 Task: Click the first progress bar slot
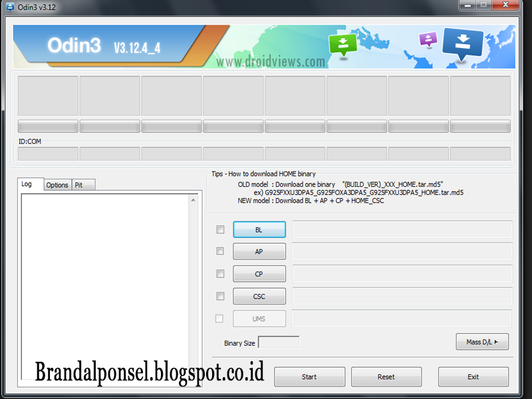coord(48,126)
